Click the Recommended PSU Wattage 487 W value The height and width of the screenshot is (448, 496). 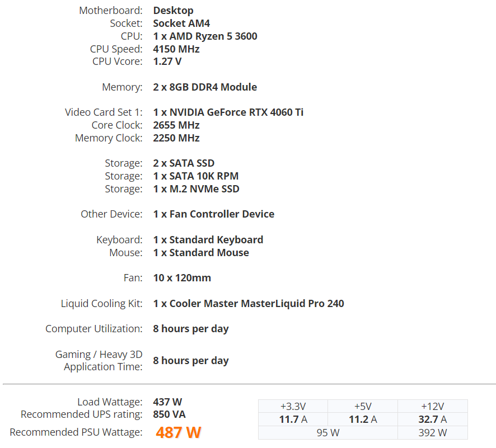[x=179, y=432]
